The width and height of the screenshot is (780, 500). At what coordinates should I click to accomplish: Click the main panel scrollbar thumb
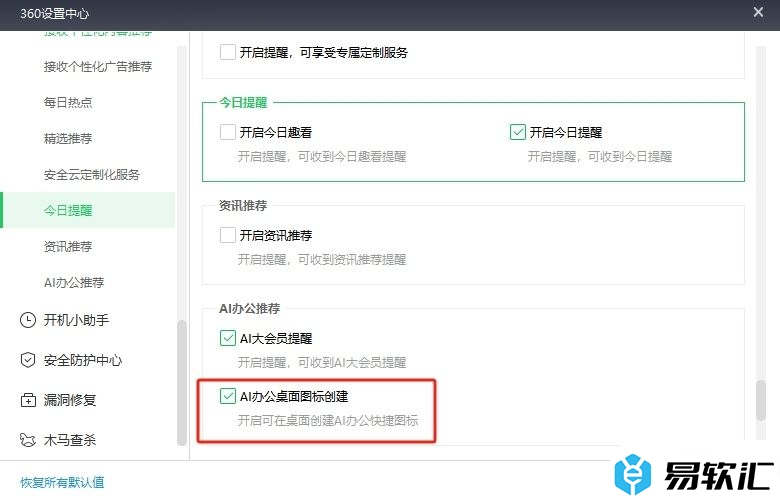(x=761, y=400)
